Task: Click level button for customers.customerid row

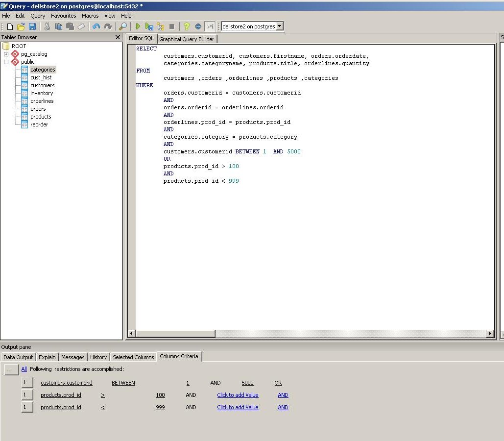Action: tap(27, 383)
